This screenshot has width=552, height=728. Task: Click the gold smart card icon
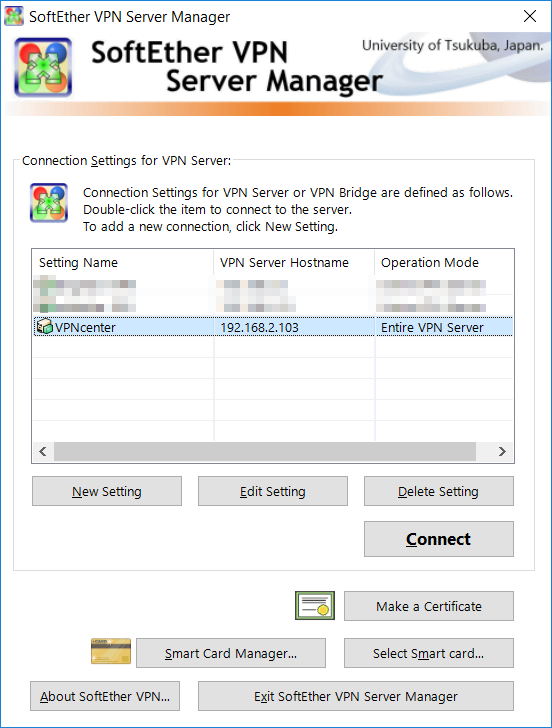click(110, 651)
